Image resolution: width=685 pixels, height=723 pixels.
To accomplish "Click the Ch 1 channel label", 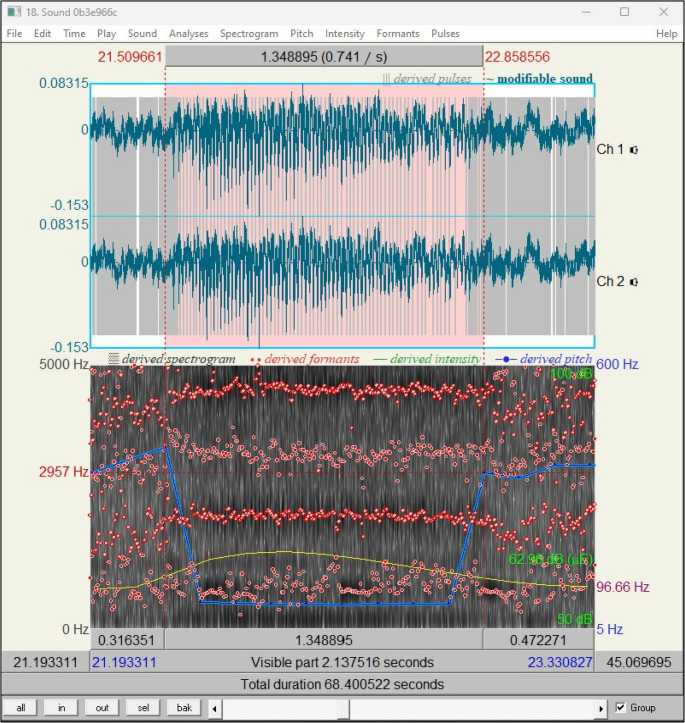I will tap(610, 149).
